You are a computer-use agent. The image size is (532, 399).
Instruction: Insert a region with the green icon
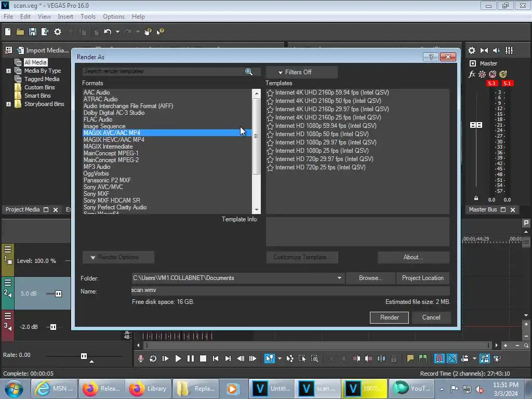[423, 358]
